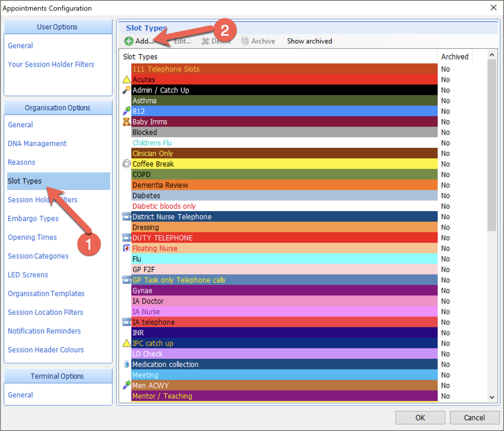This screenshot has width=504, height=431.
Task: Click the green Add slot type icon
Action: tap(129, 41)
